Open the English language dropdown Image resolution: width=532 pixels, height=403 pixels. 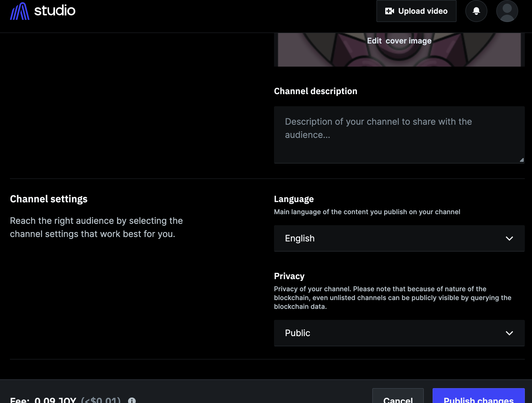click(399, 238)
